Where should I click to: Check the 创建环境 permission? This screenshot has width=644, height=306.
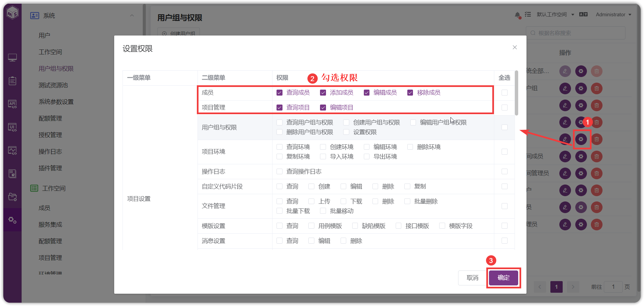click(323, 147)
